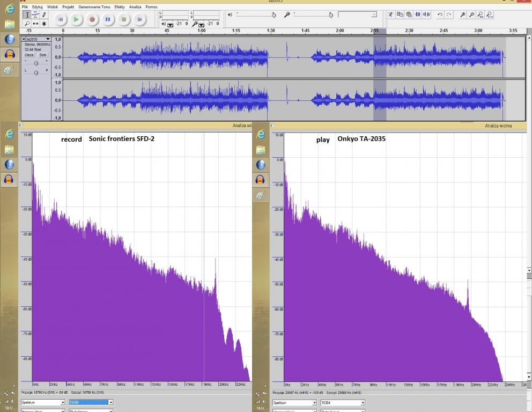Click the Paste icon in the edit toolbar
This screenshot has height=412, width=532.
(x=409, y=14)
